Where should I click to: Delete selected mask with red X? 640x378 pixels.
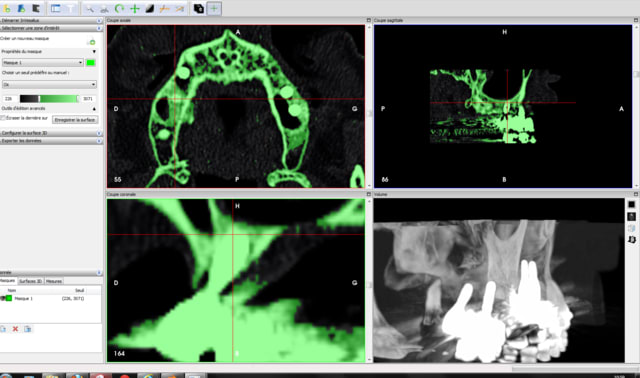coord(16,329)
